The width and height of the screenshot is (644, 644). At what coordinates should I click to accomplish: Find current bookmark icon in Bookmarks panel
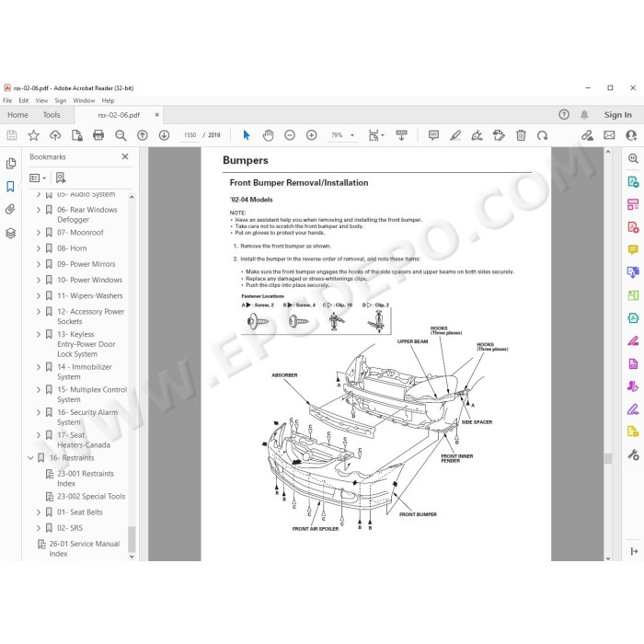pyautogui.click(x=61, y=178)
